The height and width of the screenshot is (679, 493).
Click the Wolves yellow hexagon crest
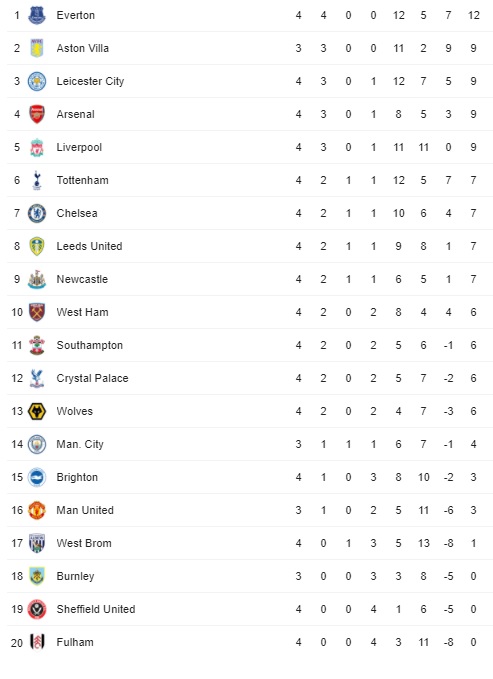tap(37, 411)
